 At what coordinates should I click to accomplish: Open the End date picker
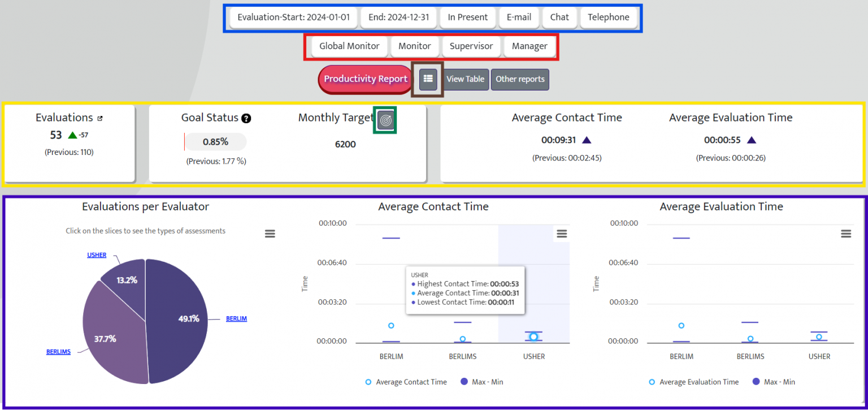tap(398, 17)
